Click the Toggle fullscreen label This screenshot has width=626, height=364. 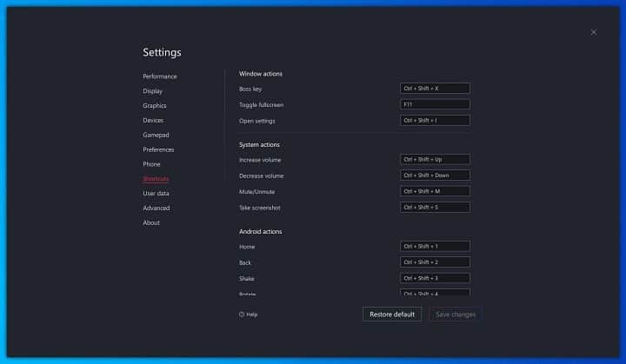[x=261, y=105]
